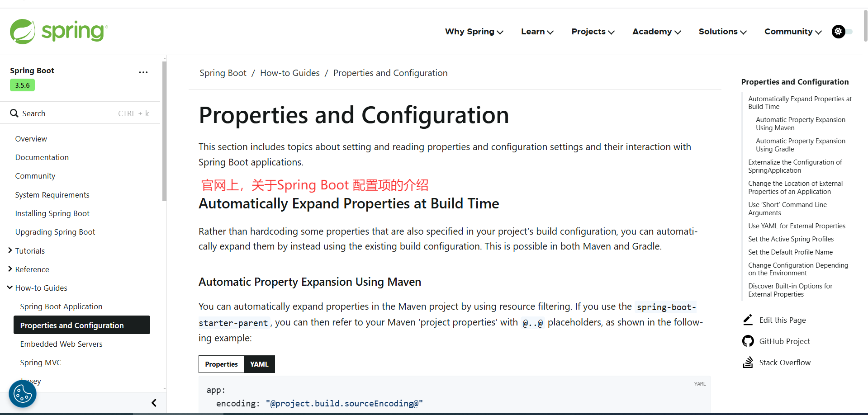Click the Spring Boot breadcrumb link

coord(223,73)
